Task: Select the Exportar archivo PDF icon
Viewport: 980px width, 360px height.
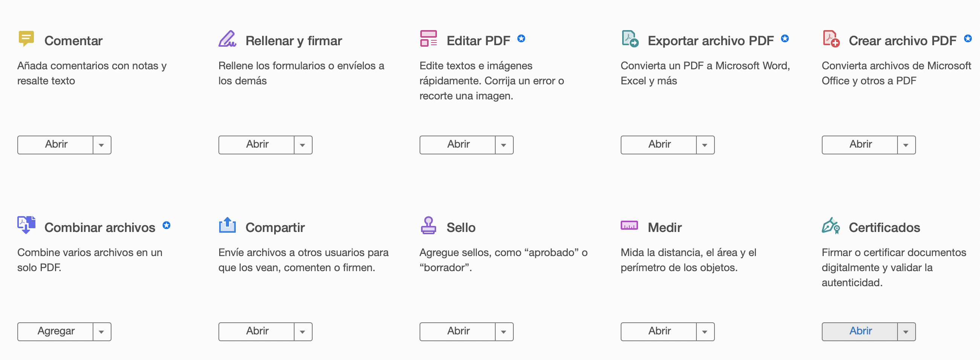Action: [x=630, y=39]
